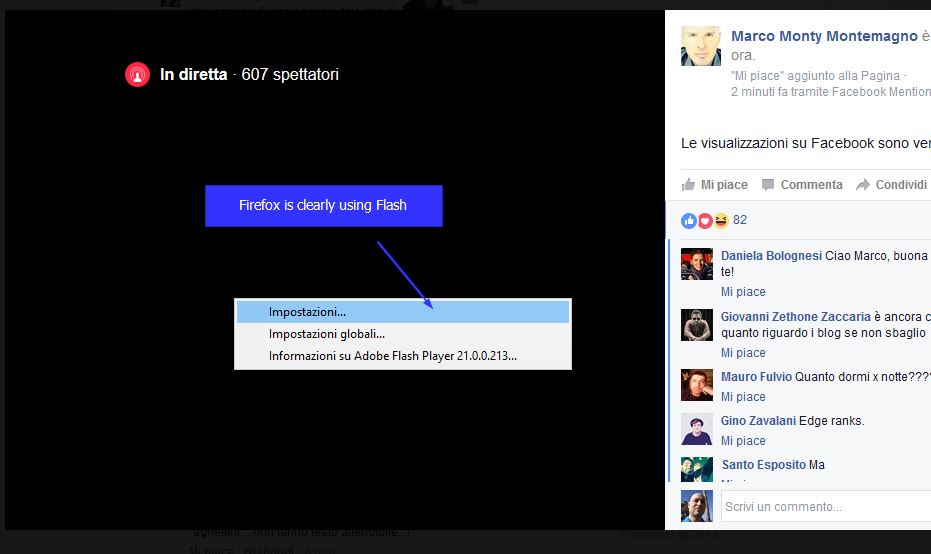Like Giovanni Zethone Zaccaria's comment
The image size is (931, 554).
point(743,353)
